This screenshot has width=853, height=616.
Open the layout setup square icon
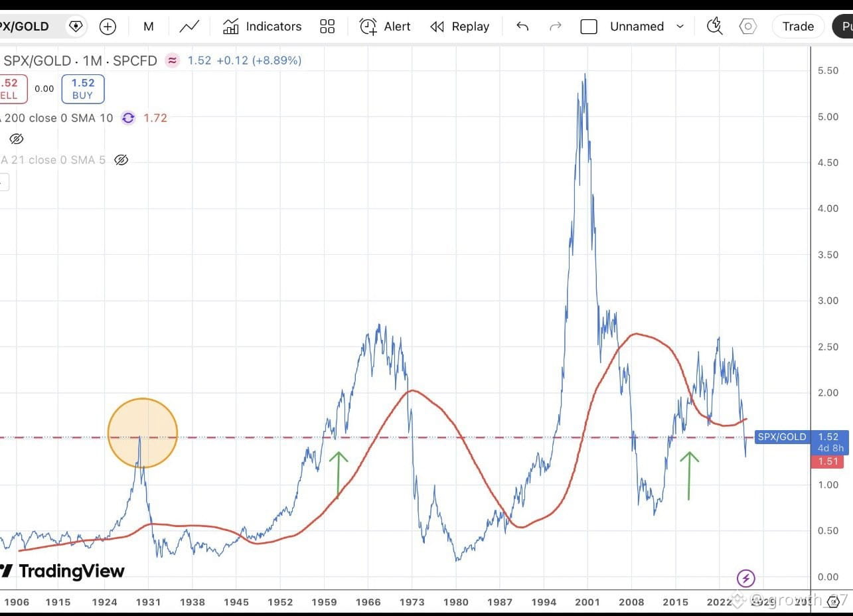click(x=589, y=27)
